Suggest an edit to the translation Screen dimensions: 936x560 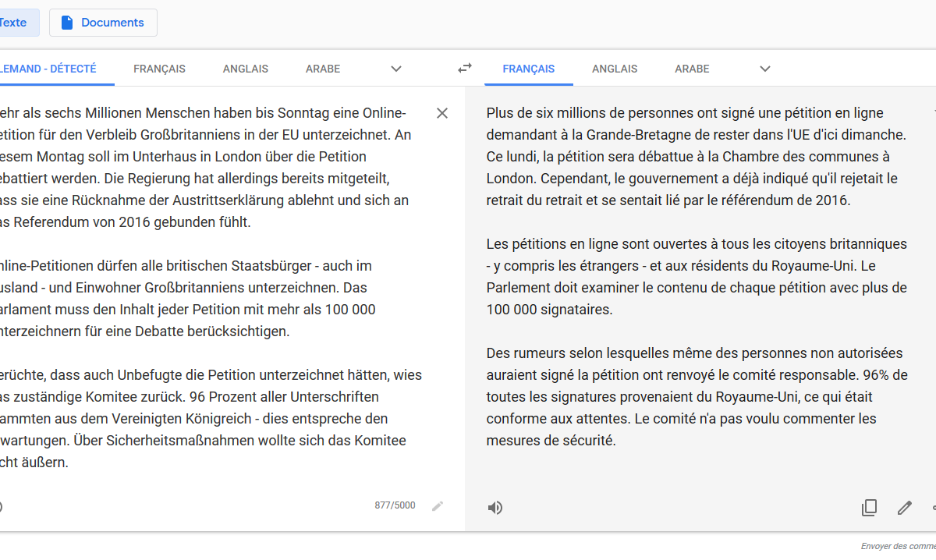pyautogui.click(x=905, y=509)
